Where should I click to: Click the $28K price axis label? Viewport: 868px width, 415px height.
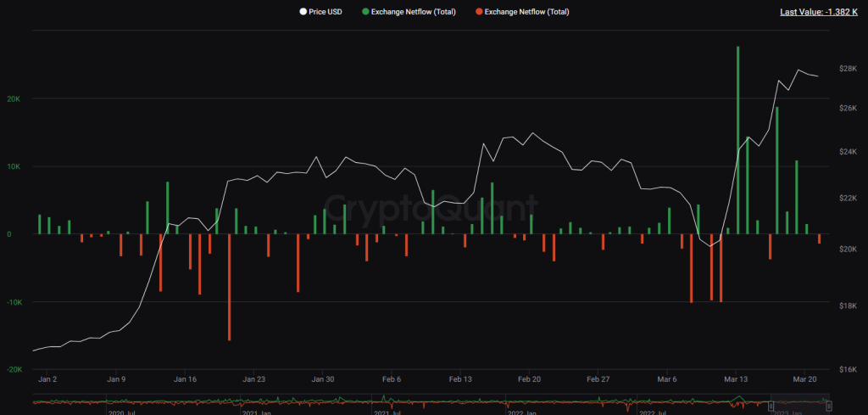[x=849, y=69]
